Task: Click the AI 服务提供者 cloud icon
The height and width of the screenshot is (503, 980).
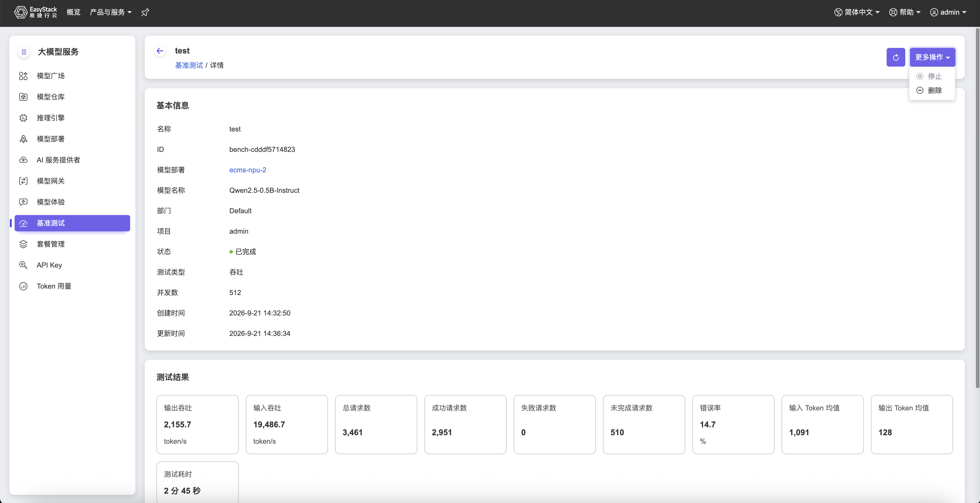Action: 23,160
